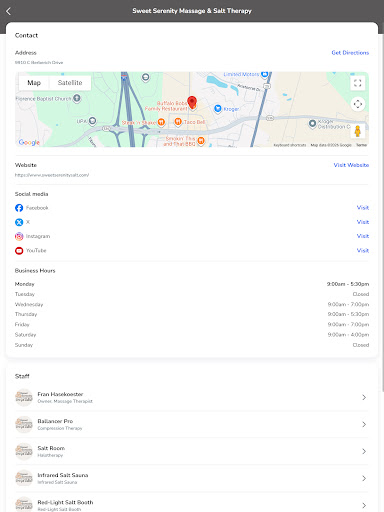Open Salt Room chevron
384x512 pixels.
click(364, 451)
